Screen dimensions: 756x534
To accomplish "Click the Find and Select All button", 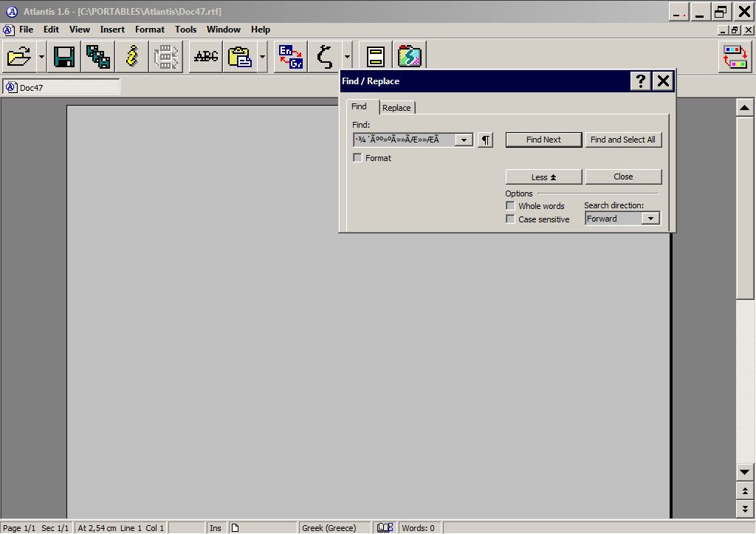I will [x=622, y=140].
